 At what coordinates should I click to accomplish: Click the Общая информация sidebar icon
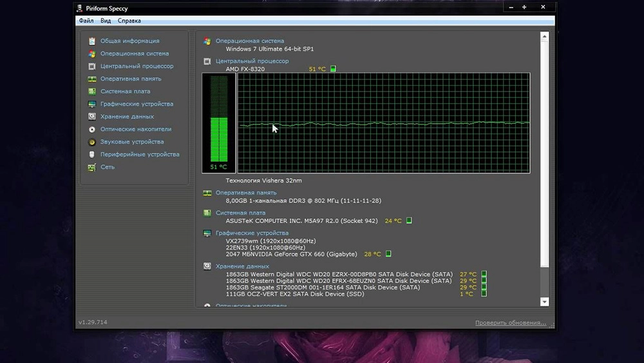click(x=92, y=41)
